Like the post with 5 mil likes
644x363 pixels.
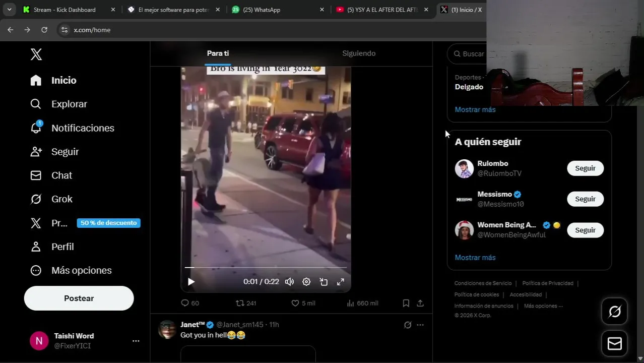coord(303,303)
